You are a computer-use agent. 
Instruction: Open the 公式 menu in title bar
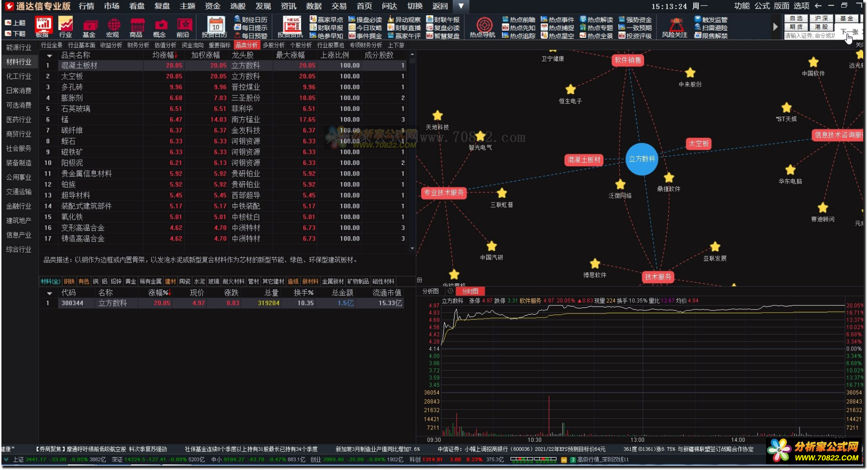point(762,6)
